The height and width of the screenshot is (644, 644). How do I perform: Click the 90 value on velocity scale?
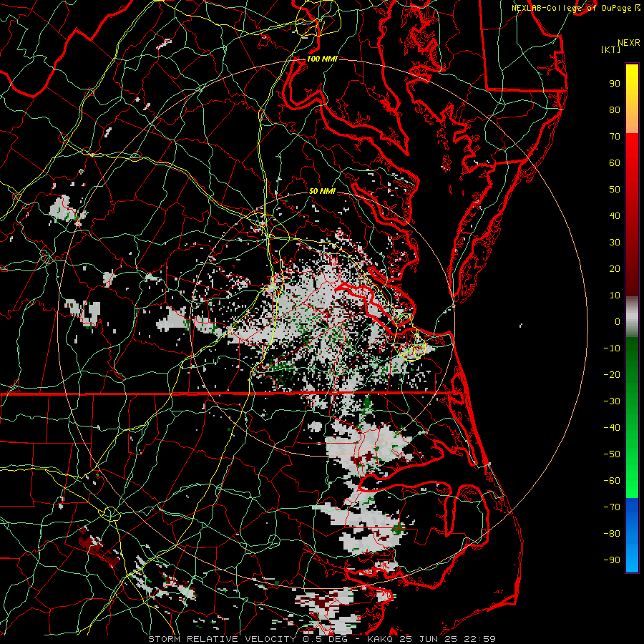[615, 84]
